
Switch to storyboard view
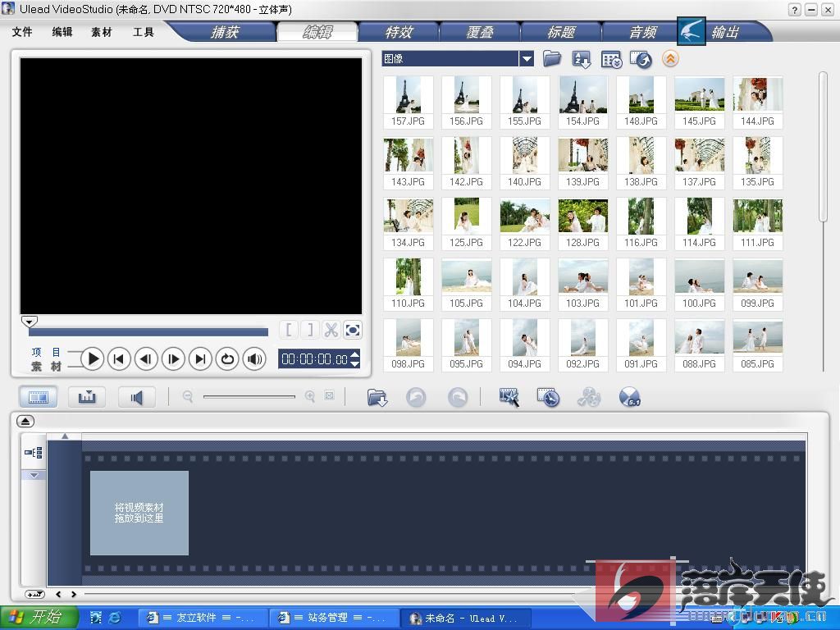click(x=38, y=397)
